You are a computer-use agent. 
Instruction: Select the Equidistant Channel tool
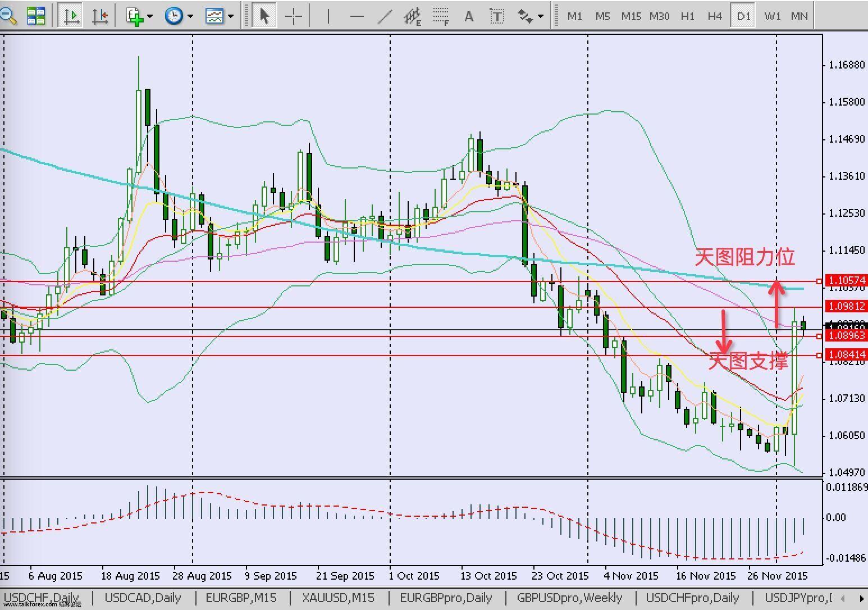(413, 16)
